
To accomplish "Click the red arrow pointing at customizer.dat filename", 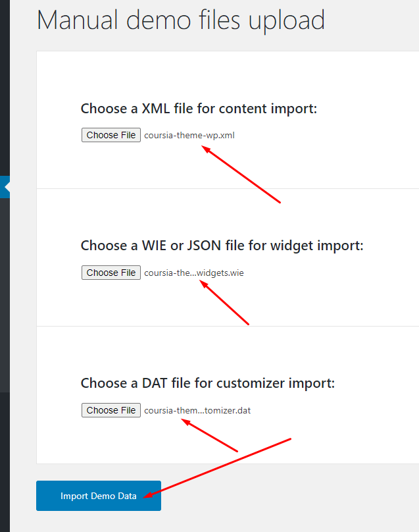I will (209, 435).
